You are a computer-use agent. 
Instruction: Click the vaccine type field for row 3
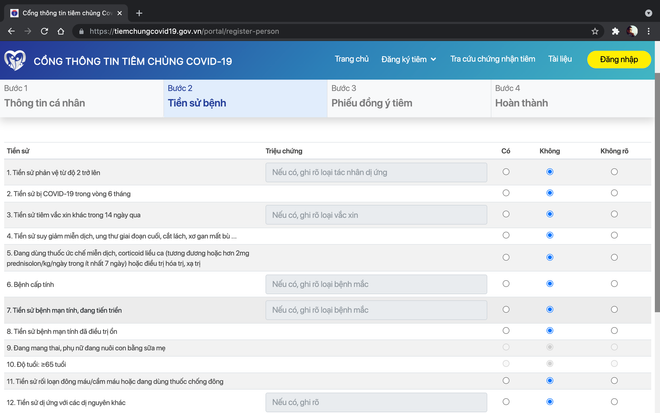point(376,215)
